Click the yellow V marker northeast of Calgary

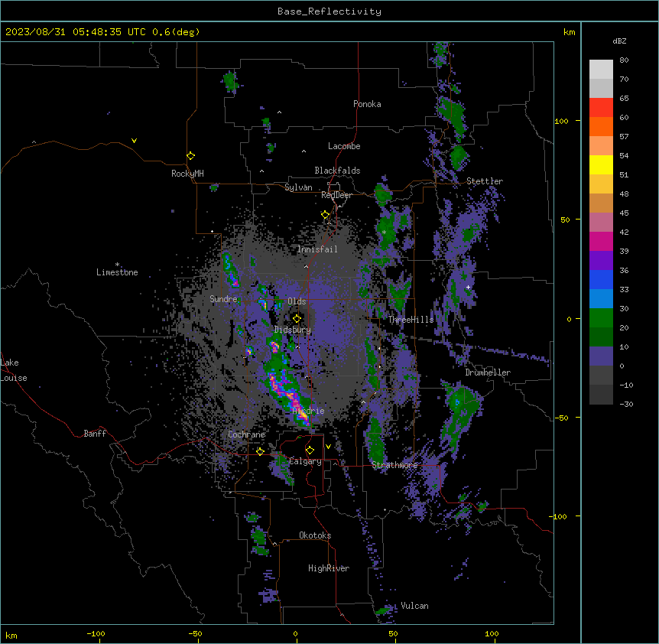click(328, 447)
